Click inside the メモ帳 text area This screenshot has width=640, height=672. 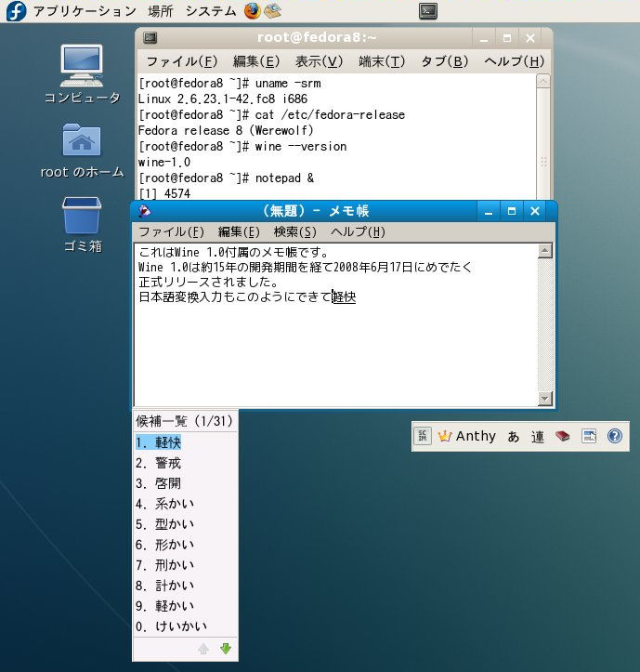336,324
